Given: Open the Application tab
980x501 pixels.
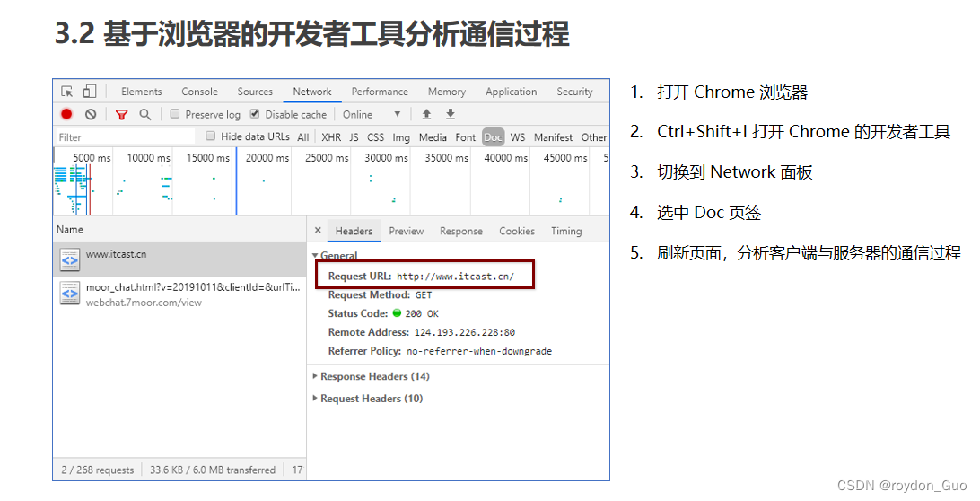Looking at the screenshot, I should (512, 92).
